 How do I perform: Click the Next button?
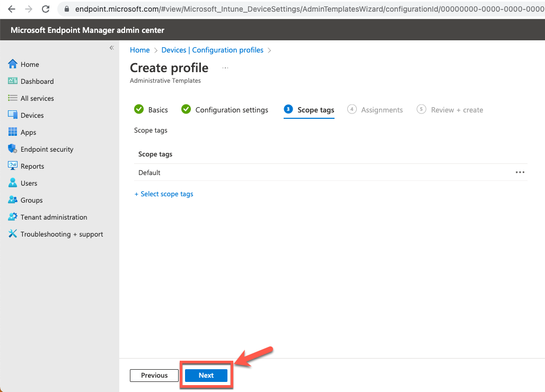point(206,376)
